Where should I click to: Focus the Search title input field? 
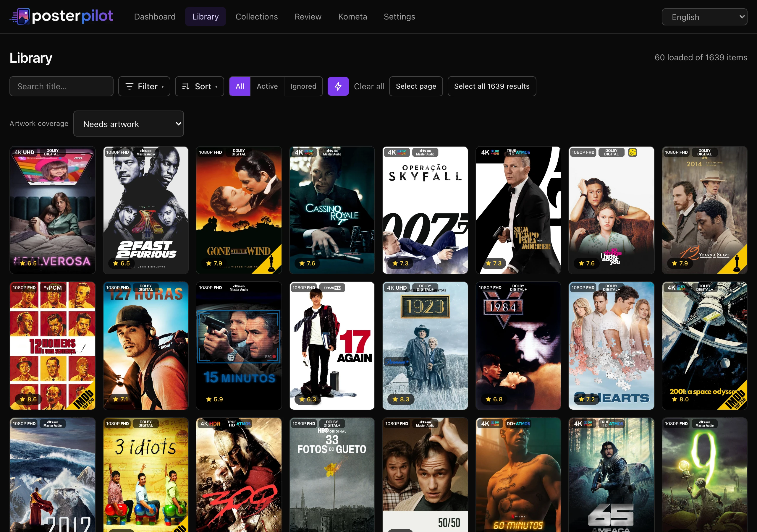(61, 86)
